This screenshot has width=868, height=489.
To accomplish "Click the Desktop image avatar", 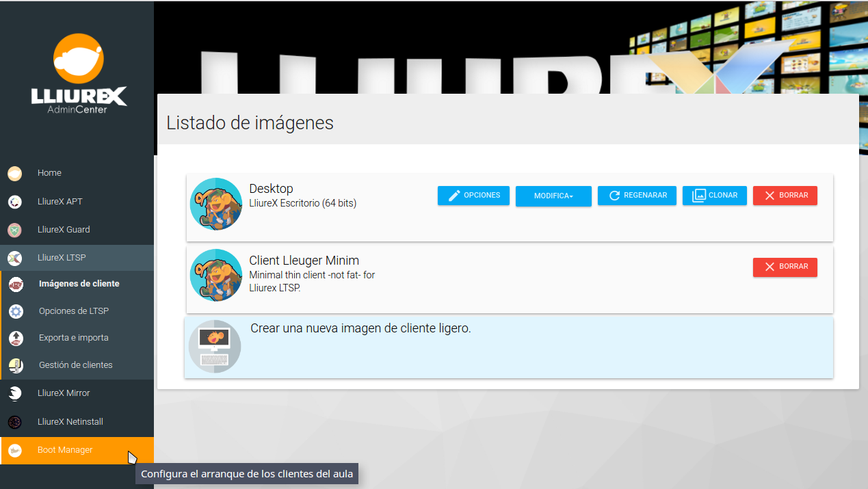I will pos(216,204).
